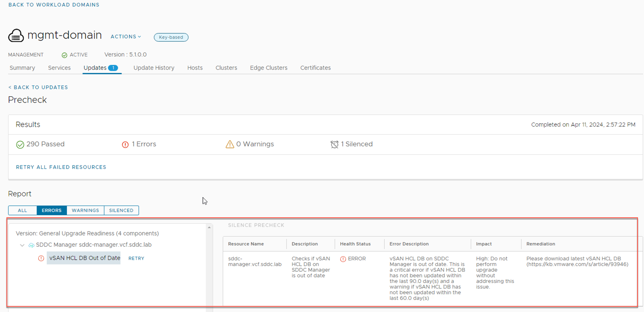Image resolution: width=644 pixels, height=312 pixels.
Task: Filter the report by WARNINGS
Action: [85, 210]
